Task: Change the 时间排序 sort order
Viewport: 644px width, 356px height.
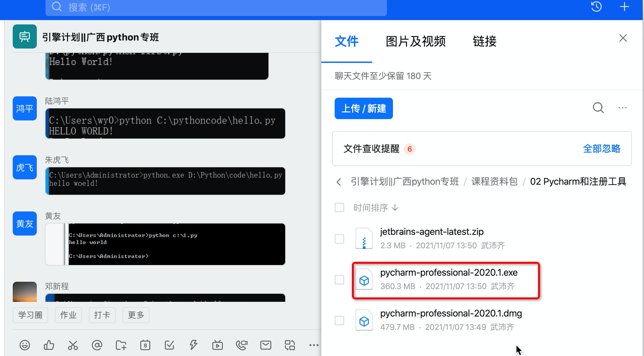Action: tap(376, 208)
